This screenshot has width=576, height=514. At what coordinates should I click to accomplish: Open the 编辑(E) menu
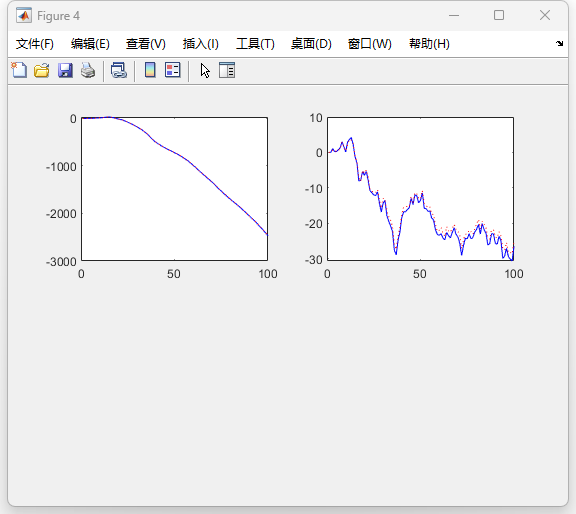[x=90, y=44]
